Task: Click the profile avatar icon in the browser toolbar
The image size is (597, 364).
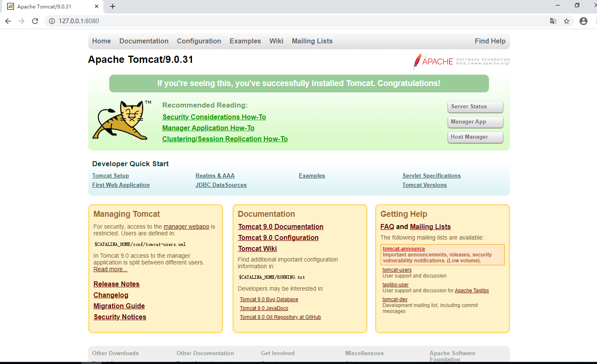Action: [583, 21]
